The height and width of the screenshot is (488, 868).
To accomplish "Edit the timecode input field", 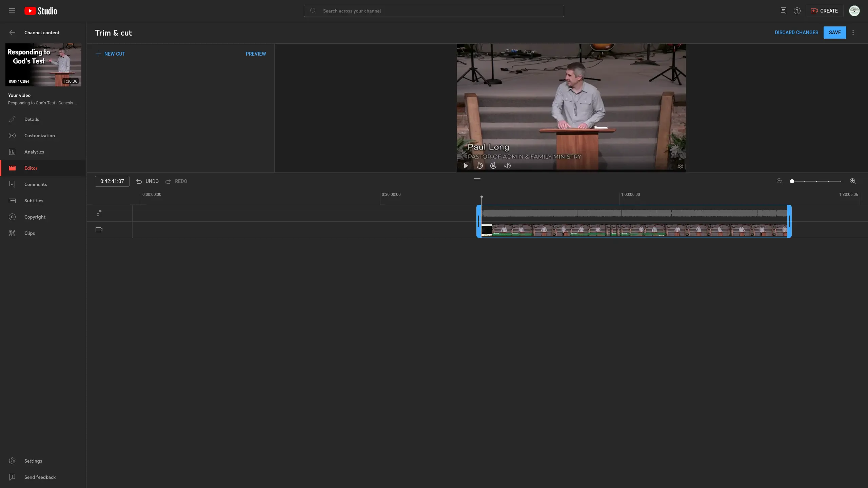I will 112,181.
